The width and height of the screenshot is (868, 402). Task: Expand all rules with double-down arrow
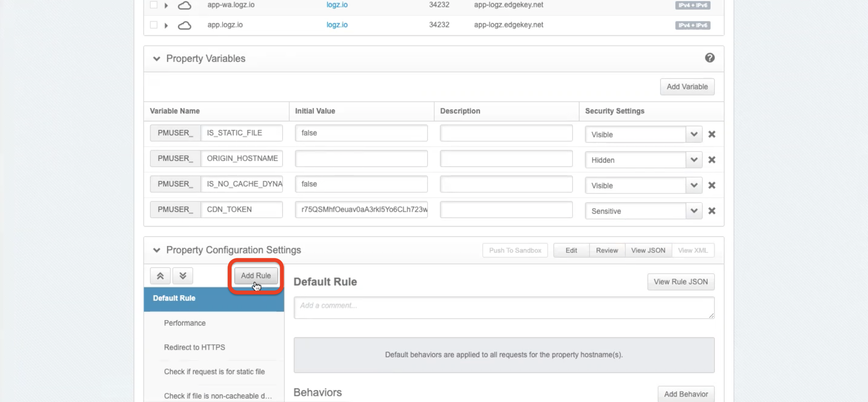[x=183, y=276]
